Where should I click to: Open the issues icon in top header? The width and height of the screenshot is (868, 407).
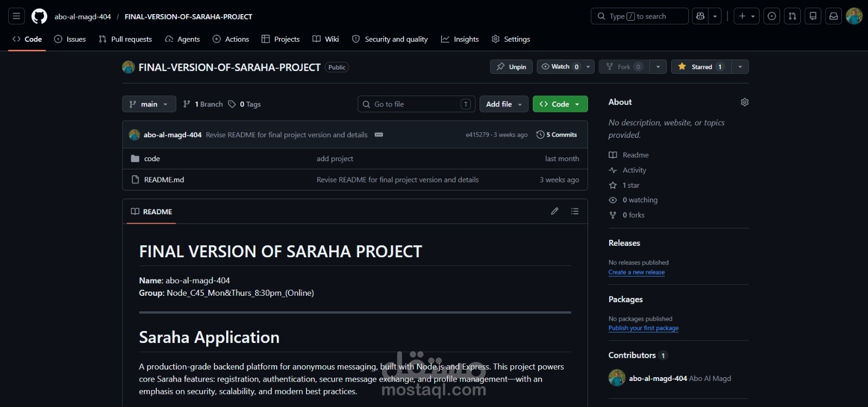(x=772, y=16)
